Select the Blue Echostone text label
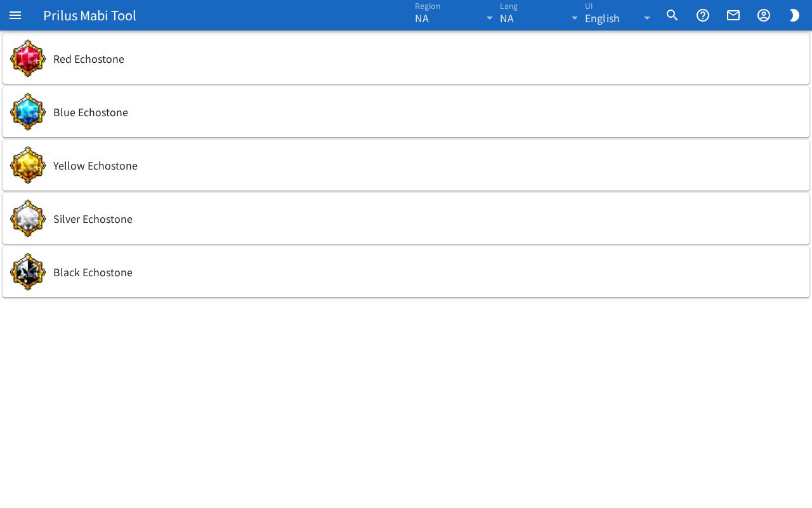 (91, 112)
